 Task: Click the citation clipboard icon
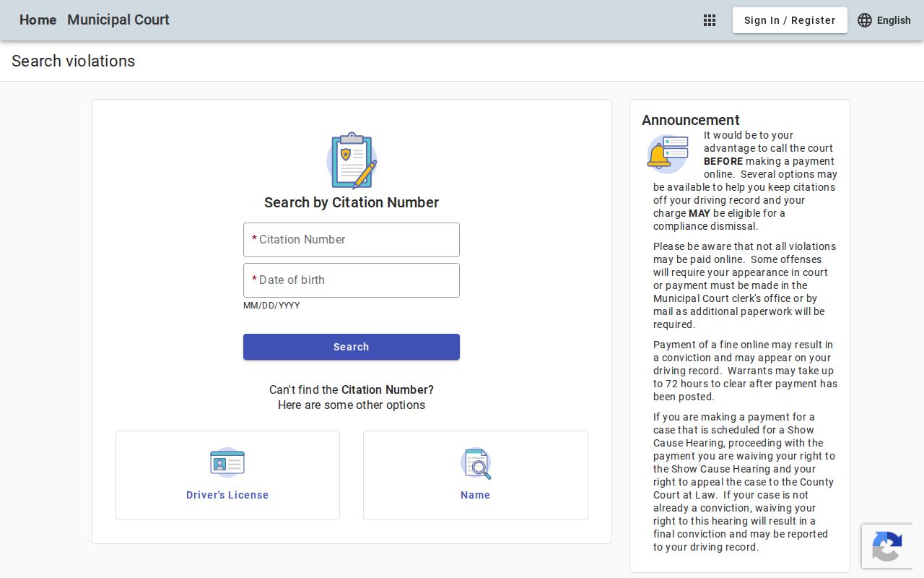click(x=352, y=160)
